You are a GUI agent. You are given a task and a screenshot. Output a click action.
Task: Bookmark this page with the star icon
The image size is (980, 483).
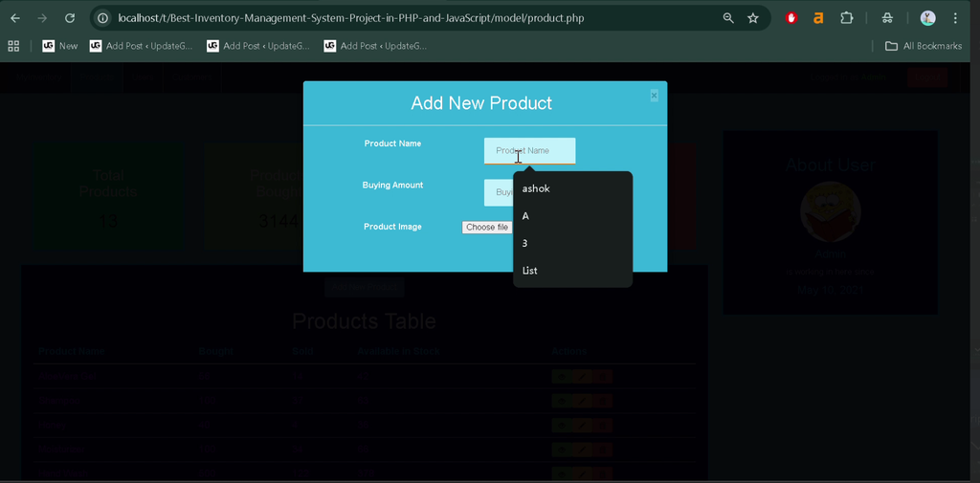pyautogui.click(x=753, y=18)
